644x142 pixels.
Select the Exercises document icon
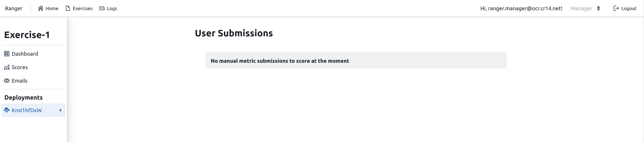(68, 8)
